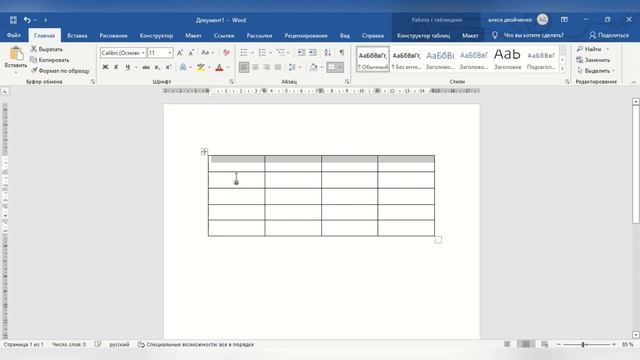Click the table resize handle at bottom right
640x360 pixels.
click(438, 240)
